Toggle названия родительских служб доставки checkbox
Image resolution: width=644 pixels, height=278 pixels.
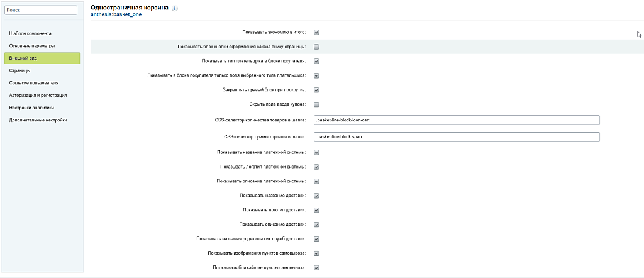(x=317, y=239)
